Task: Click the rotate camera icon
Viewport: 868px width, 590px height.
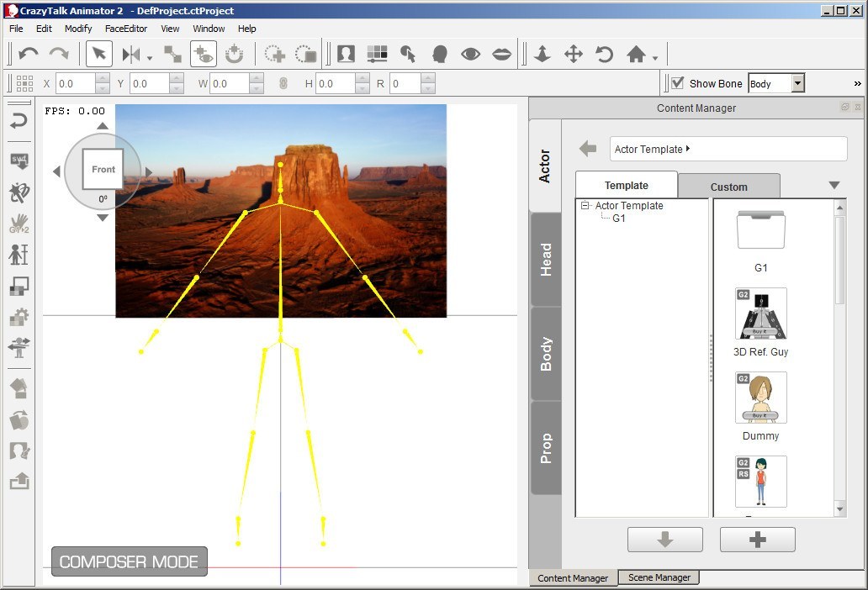Action: (x=605, y=54)
